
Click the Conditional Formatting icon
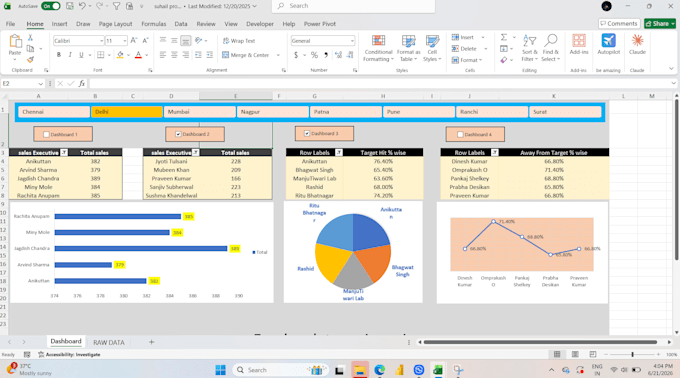coord(378,41)
